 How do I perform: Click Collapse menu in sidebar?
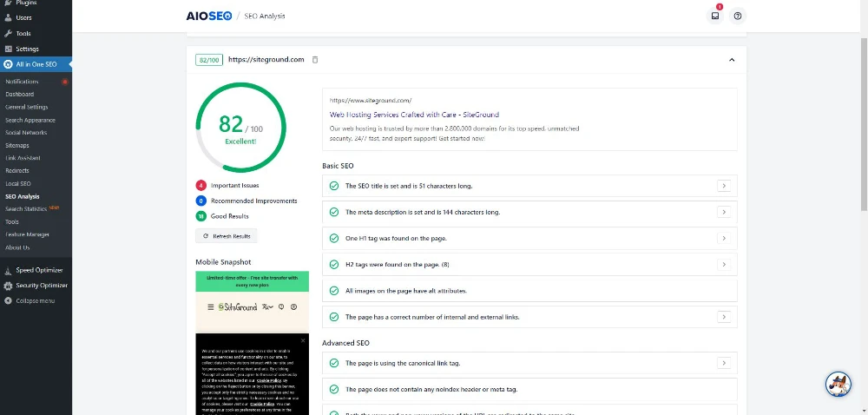pyautogui.click(x=36, y=301)
